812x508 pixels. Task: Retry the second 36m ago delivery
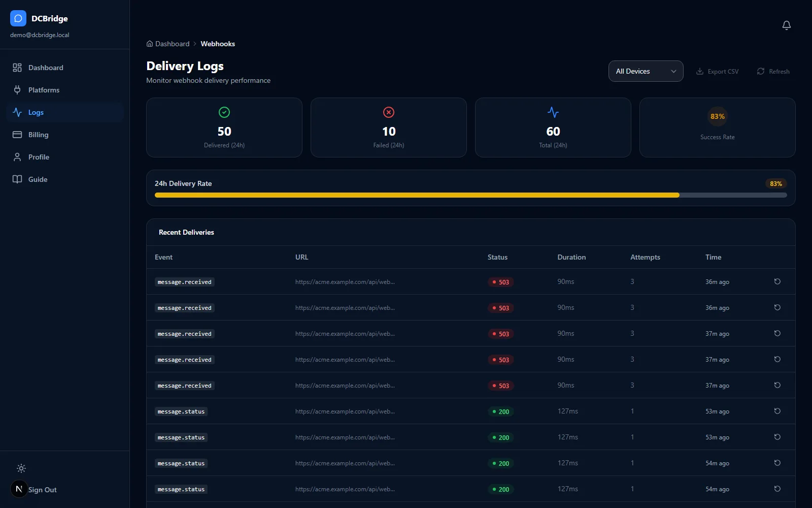(x=777, y=307)
